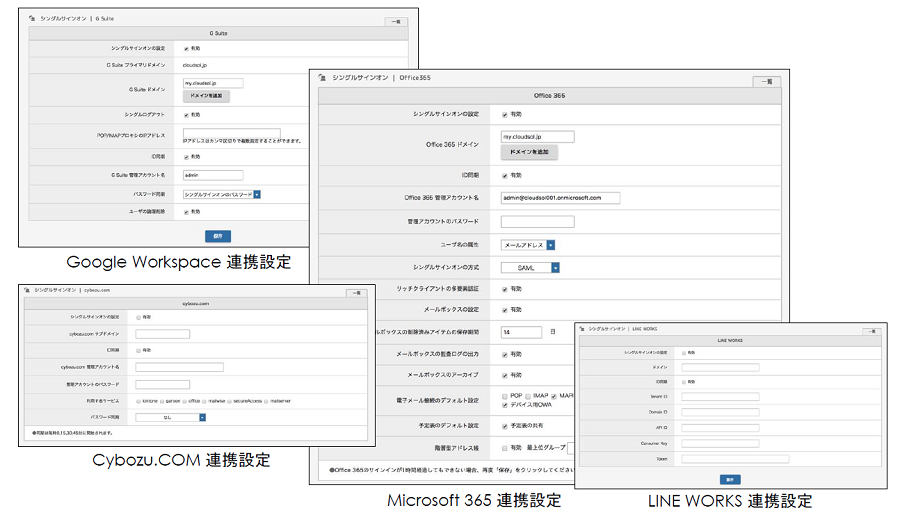Click 管理アカウントのパスワード field in Office 365 panel
Image resolution: width=900 pixels, height=515 pixels.
[537, 222]
